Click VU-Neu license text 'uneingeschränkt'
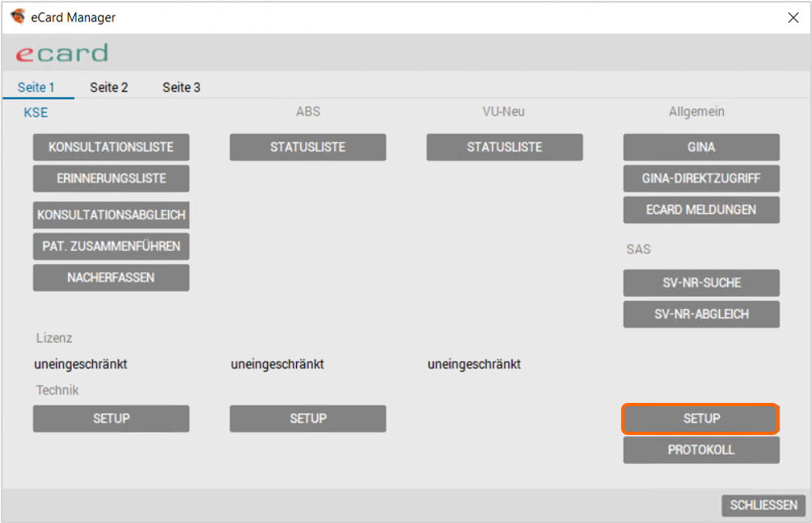This screenshot has width=812, height=523. [475, 364]
